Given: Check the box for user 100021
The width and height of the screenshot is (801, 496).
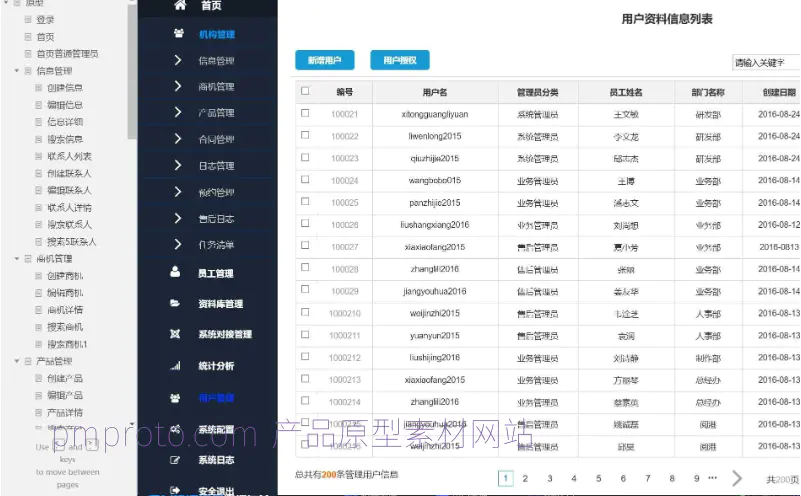Looking at the screenshot, I should [x=305, y=114].
